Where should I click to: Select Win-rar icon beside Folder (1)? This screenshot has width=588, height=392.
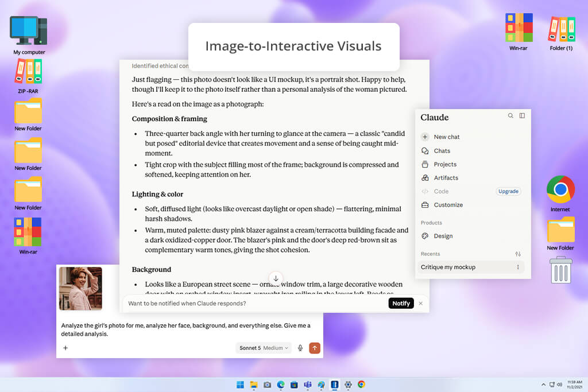point(519,32)
